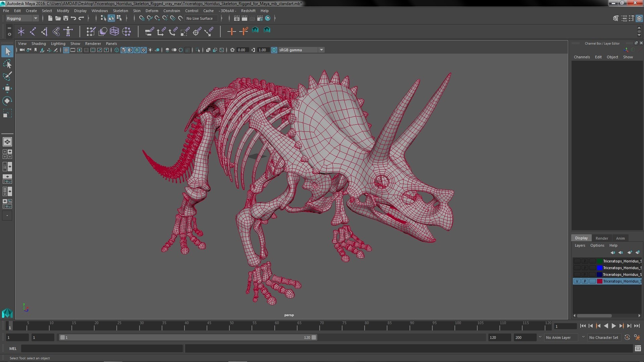Click the Parent Constraint shelf icon
The image size is (644, 362).
click(149, 32)
